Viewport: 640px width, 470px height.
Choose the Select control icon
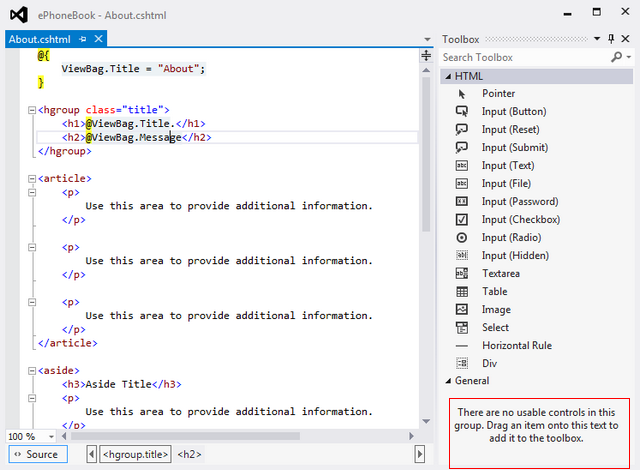[462, 327]
